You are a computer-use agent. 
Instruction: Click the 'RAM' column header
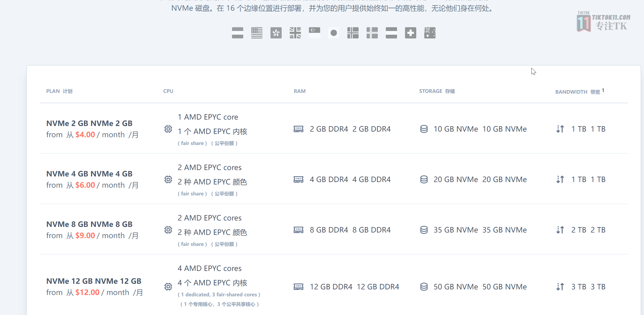pyautogui.click(x=300, y=91)
